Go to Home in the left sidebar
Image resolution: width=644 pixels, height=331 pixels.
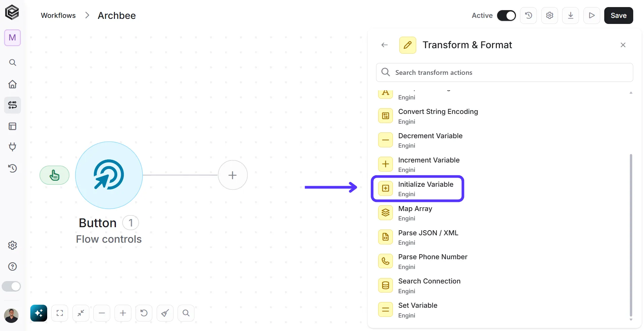coord(12,84)
